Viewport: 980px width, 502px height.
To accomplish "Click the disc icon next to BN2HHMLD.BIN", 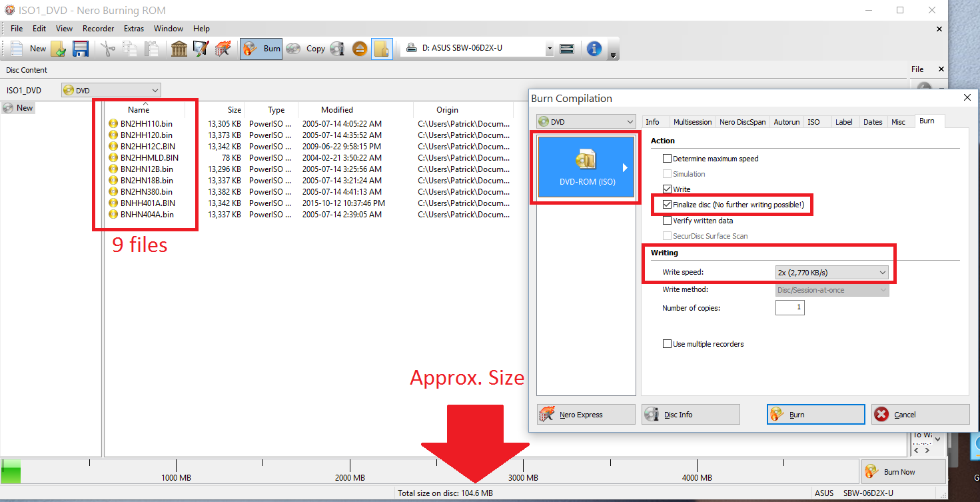I will (113, 157).
